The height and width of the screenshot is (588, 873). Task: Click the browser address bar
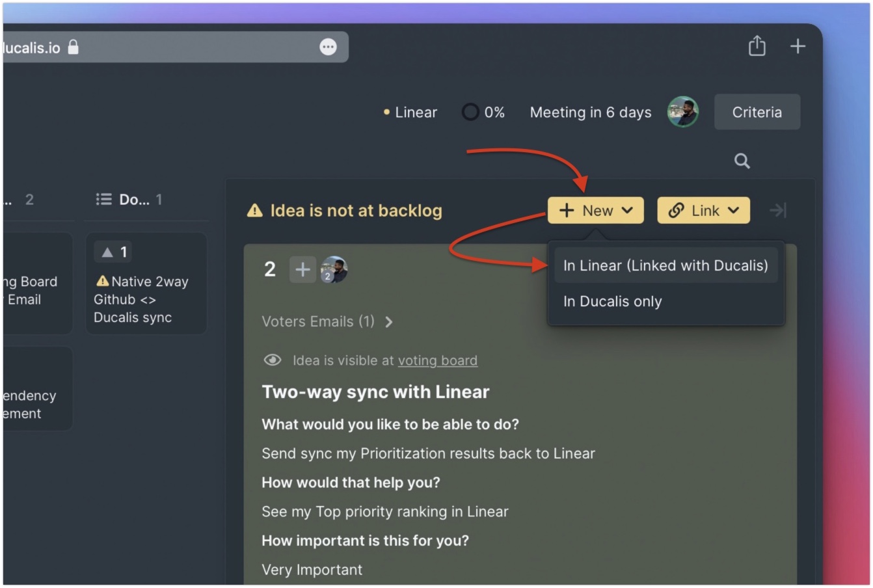(174, 47)
